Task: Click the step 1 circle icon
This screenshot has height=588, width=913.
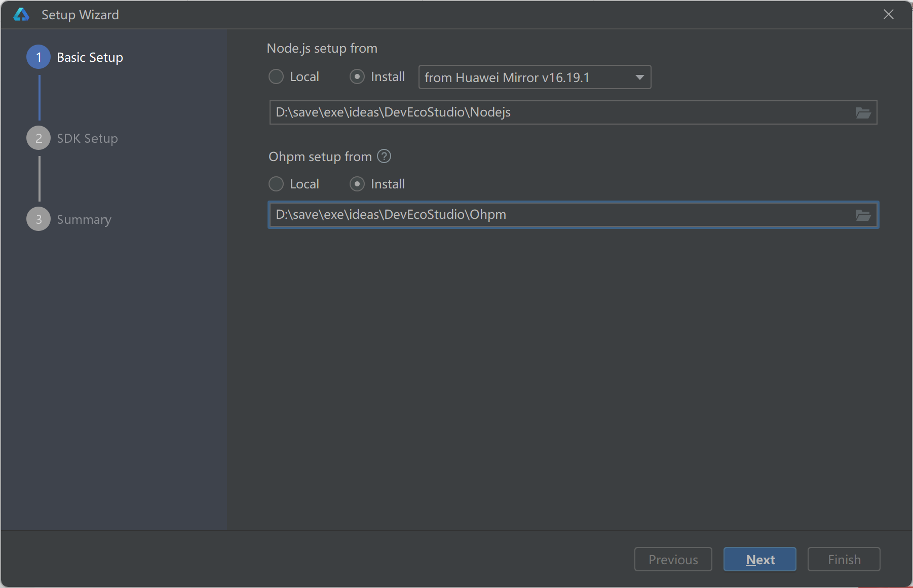Action: pyautogui.click(x=39, y=57)
